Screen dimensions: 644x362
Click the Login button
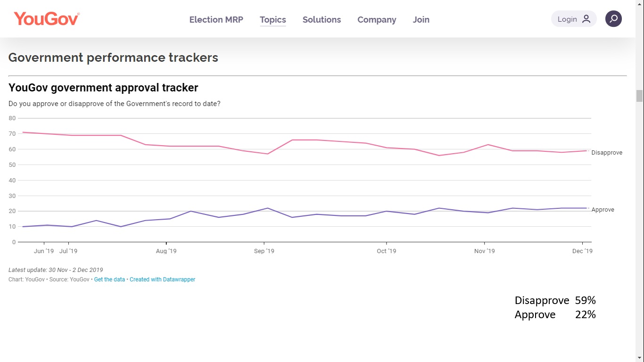(x=574, y=19)
